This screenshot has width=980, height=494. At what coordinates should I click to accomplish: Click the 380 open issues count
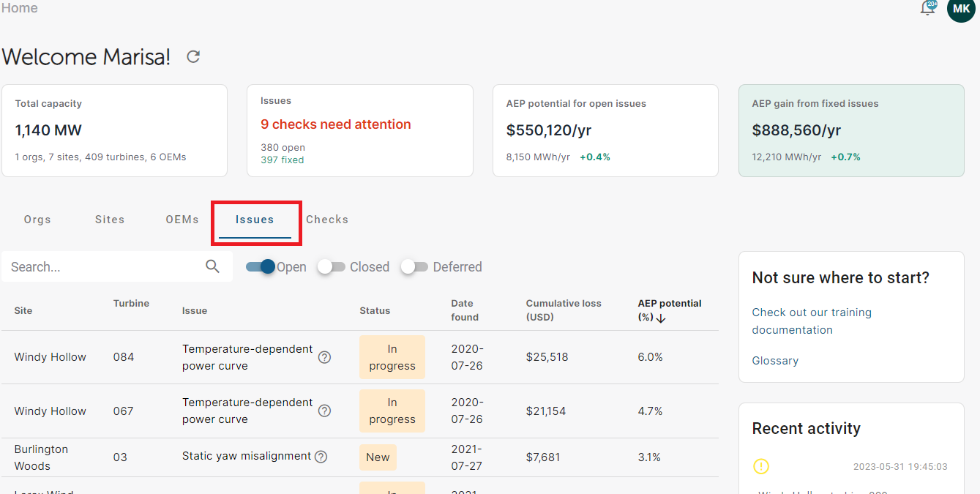click(283, 147)
